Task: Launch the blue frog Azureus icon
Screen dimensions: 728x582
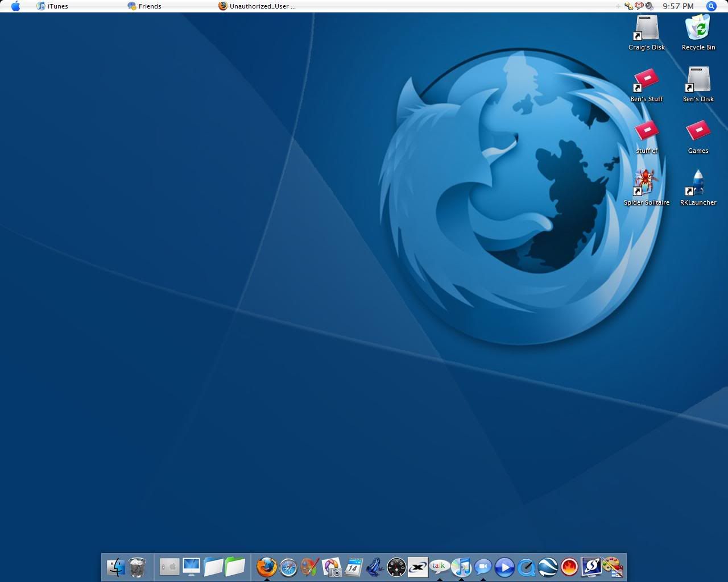Action: click(x=375, y=567)
